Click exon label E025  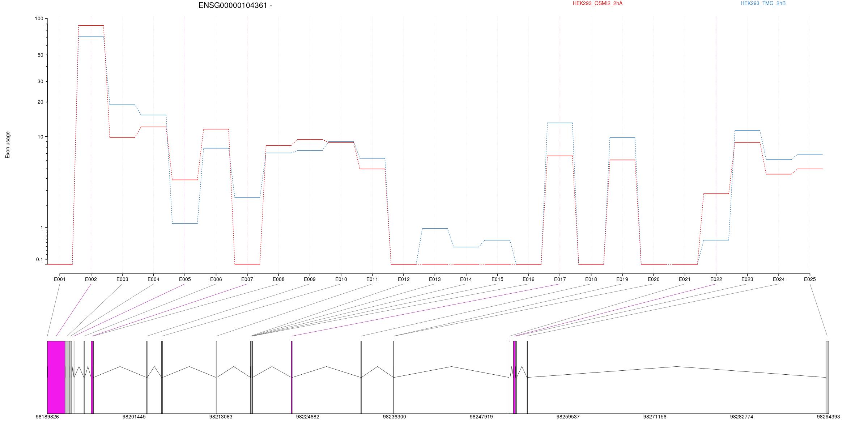[x=810, y=279]
